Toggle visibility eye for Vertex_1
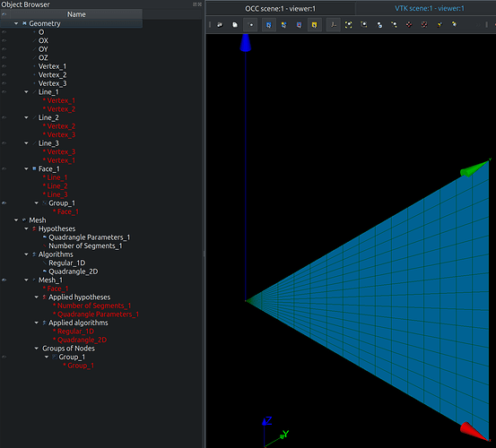Viewport: 496px width, 448px height. [4, 66]
